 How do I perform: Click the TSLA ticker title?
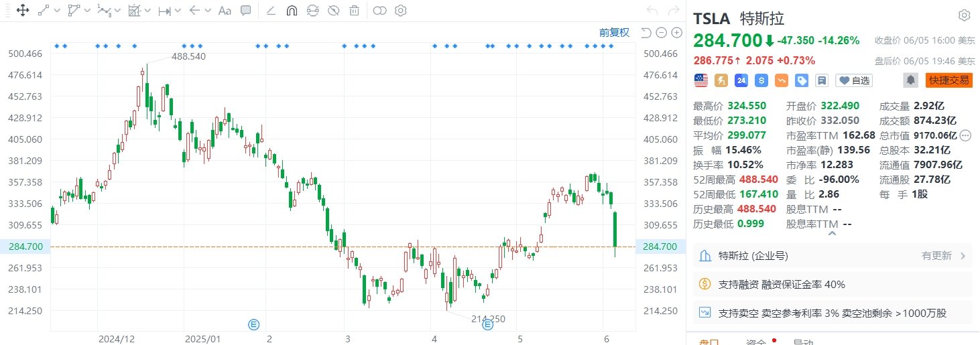(711, 18)
